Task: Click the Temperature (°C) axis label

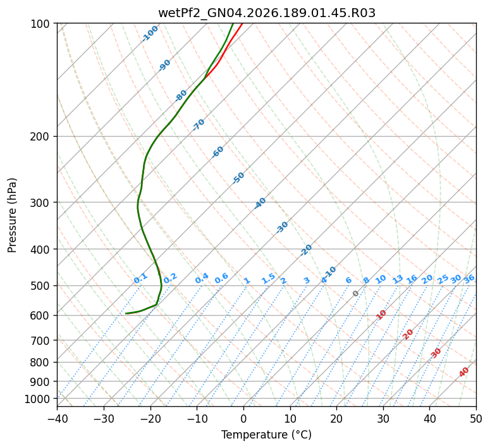Action: coord(267,435)
